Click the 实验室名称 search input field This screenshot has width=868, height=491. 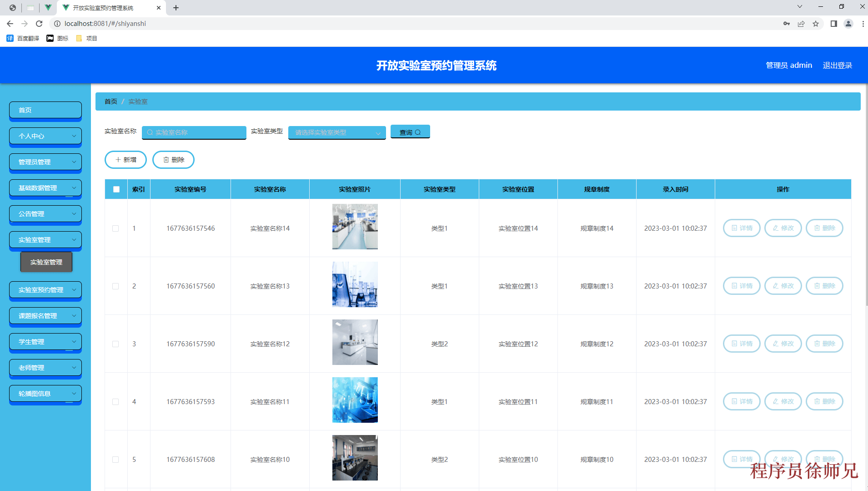point(194,132)
